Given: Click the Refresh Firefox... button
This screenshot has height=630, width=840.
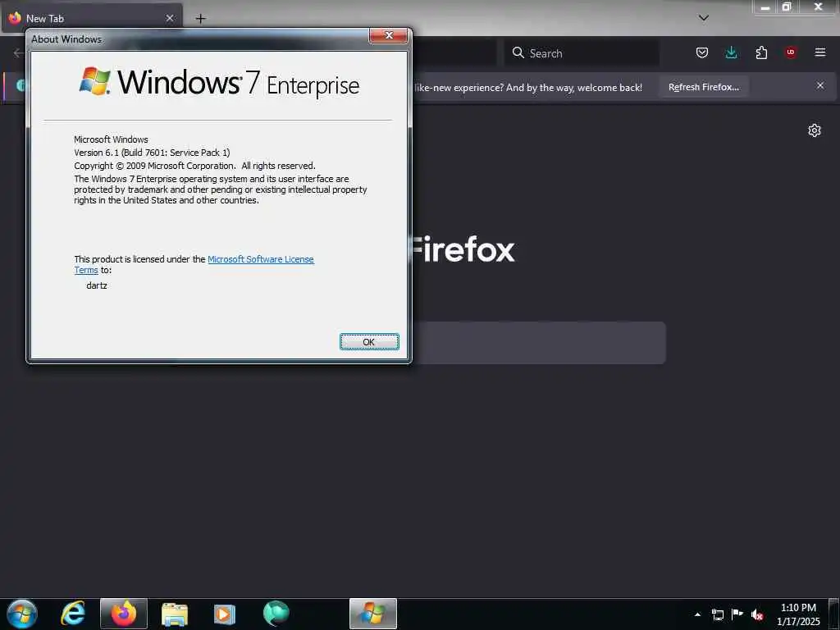Looking at the screenshot, I should tap(703, 87).
